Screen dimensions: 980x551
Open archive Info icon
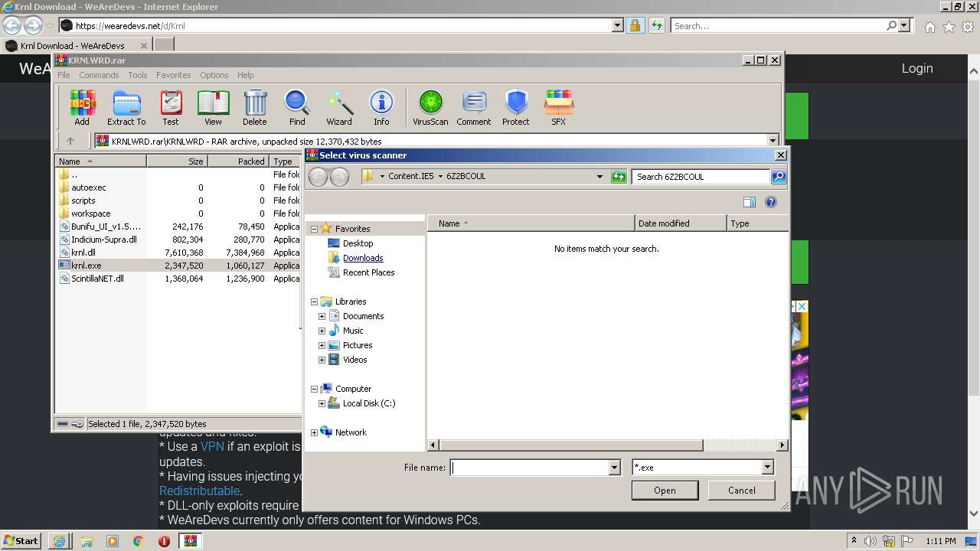[381, 107]
